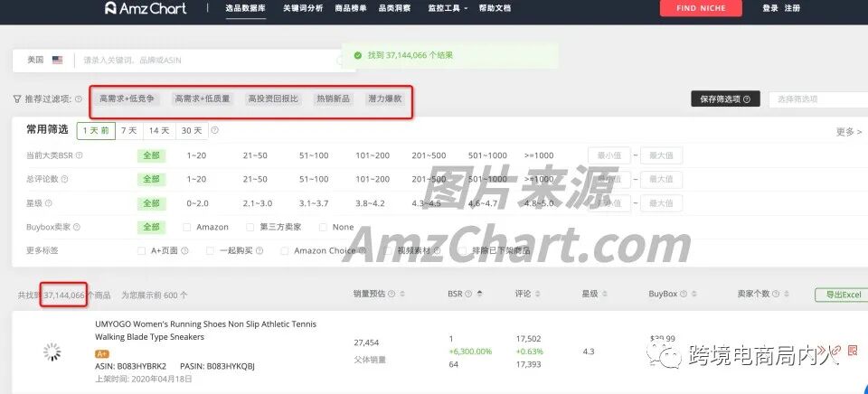Open the 监控工具 dropdown menu
Image resolution: width=868 pixels, height=394 pixels.
[448, 8]
